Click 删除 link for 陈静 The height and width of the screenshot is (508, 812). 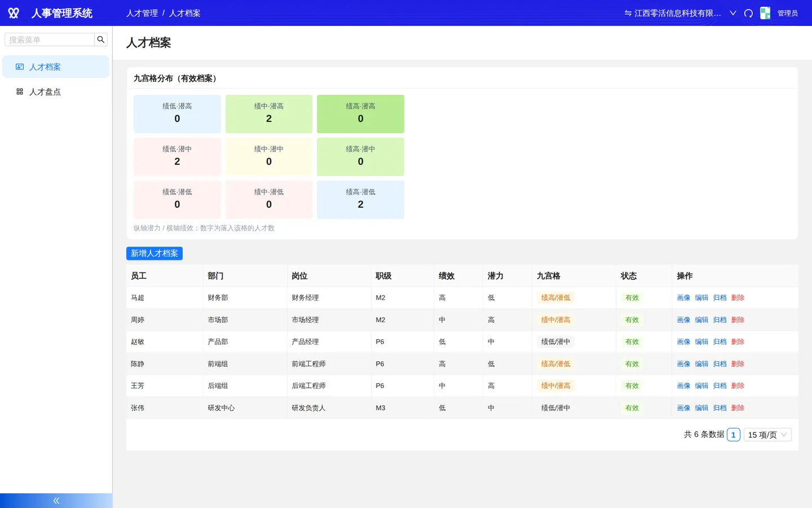738,364
